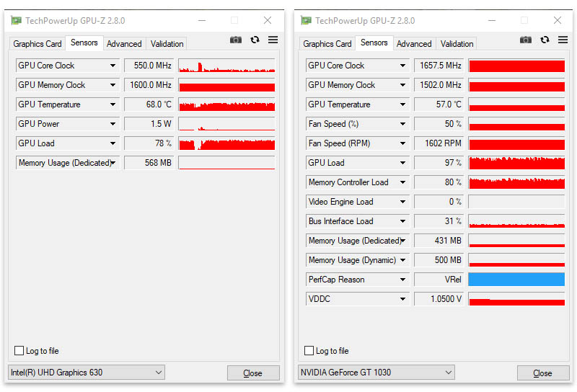Click Close button in NVIDIA GPU-Z window

tap(543, 373)
